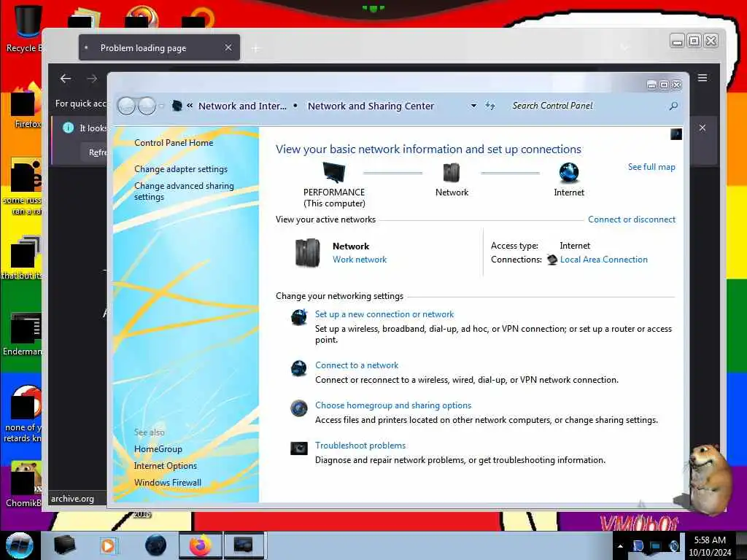Click the network icon in system tray
Viewport: 747px width, 560px height.
tap(656, 545)
